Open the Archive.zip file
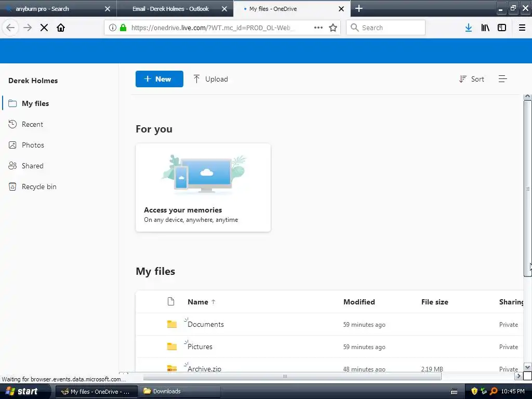Screen dimensions: 532x399 [x=204, y=369]
